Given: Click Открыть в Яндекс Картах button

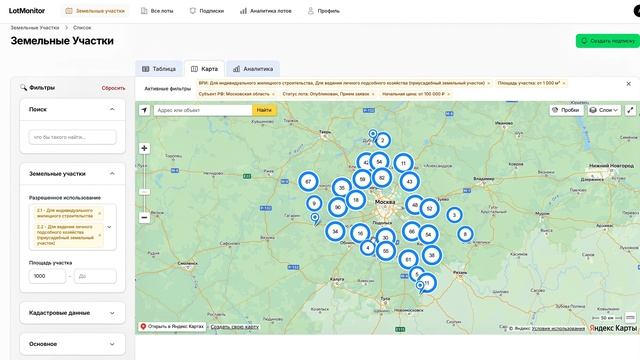Looking at the screenshot, I should pyautogui.click(x=172, y=327).
